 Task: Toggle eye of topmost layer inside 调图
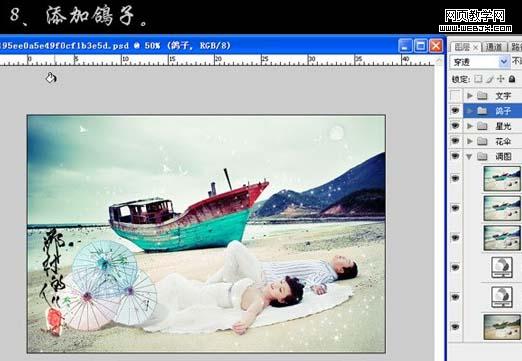pos(455,178)
